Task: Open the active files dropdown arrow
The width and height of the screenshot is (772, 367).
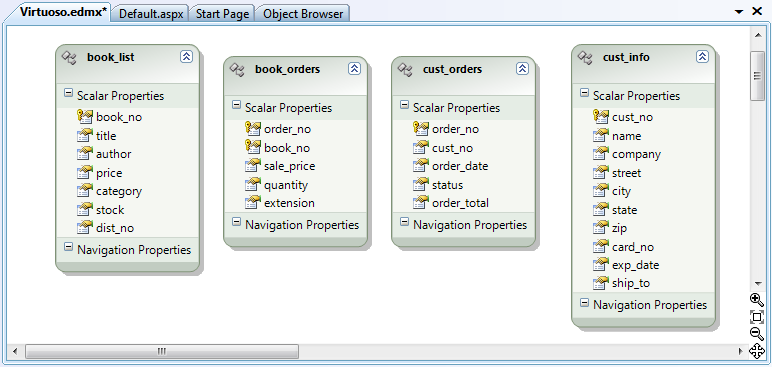Action: (x=739, y=12)
